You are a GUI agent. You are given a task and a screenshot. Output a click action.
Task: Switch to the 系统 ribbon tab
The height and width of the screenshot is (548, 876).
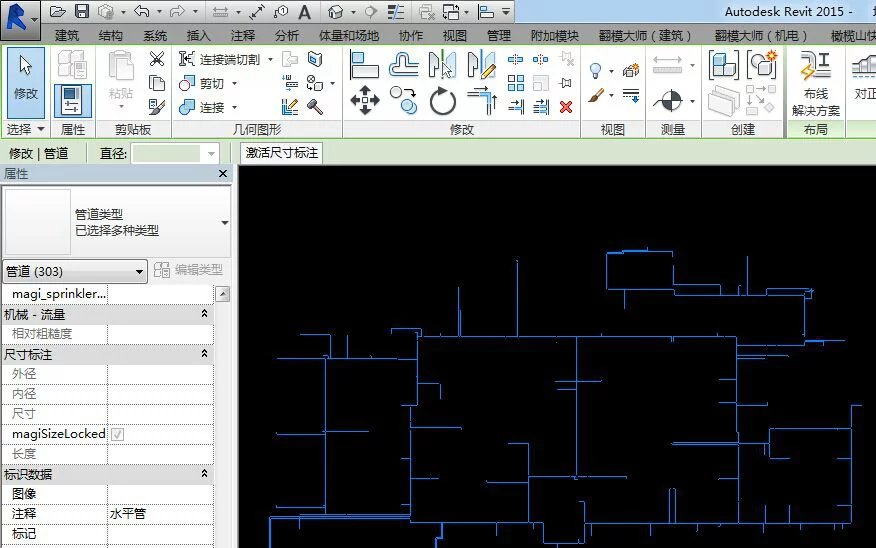point(155,36)
